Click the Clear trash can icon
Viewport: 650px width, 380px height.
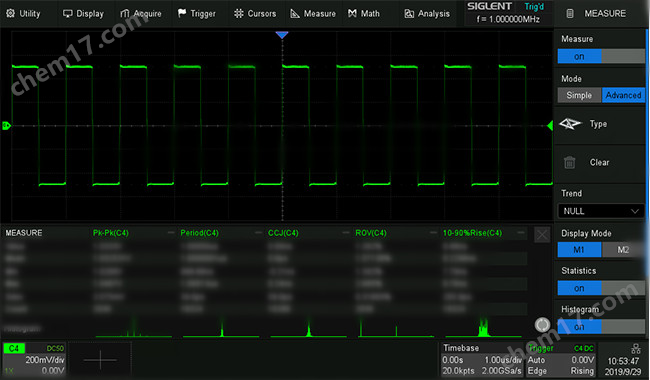[x=570, y=162]
